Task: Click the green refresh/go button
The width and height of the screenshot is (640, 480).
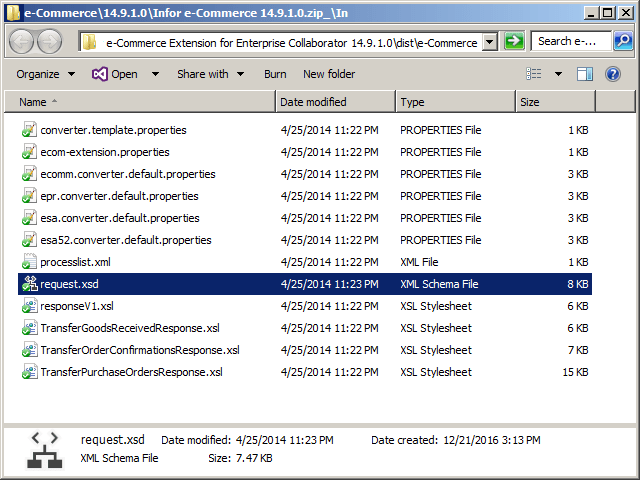Action: (514, 42)
